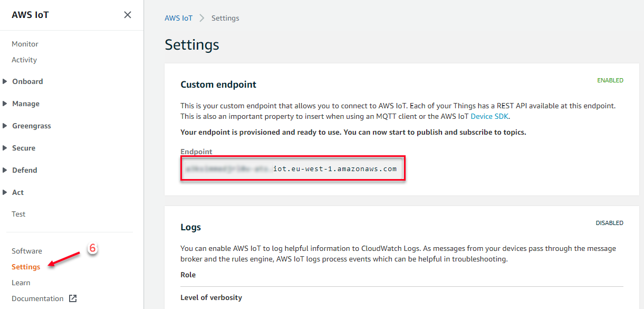The width and height of the screenshot is (644, 309).
Task: Close the AWS IoT sidebar panel
Action: (127, 15)
